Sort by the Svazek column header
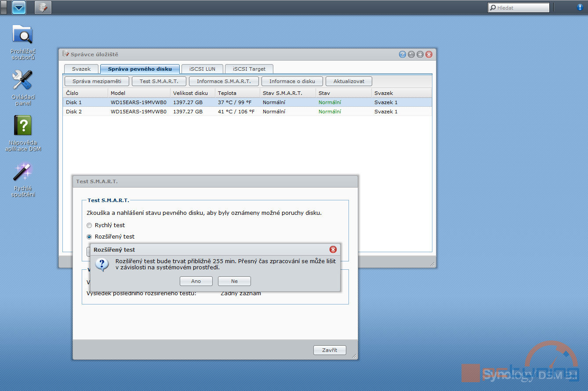 pyautogui.click(x=402, y=93)
